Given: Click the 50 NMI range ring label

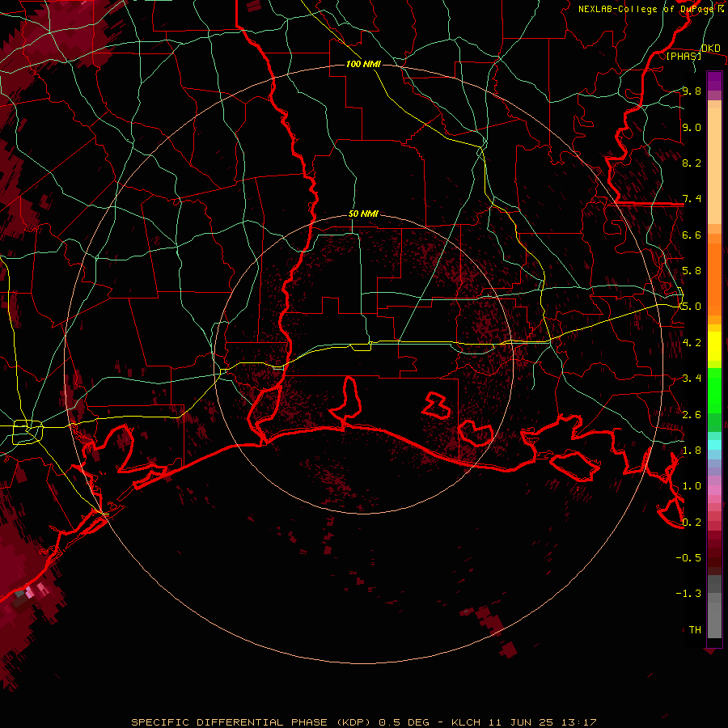Looking at the screenshot, I should point(363,214).
